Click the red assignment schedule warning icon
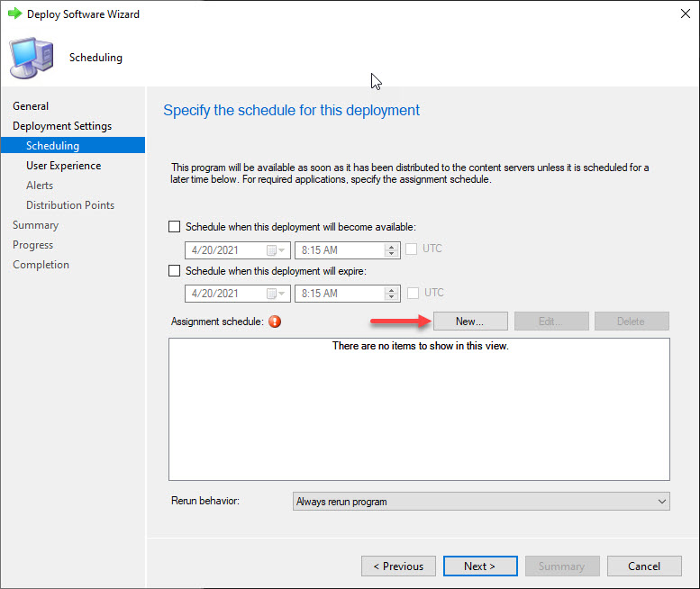Image resolution: width=700 pixels, height=589 pixels. point(275,322)
